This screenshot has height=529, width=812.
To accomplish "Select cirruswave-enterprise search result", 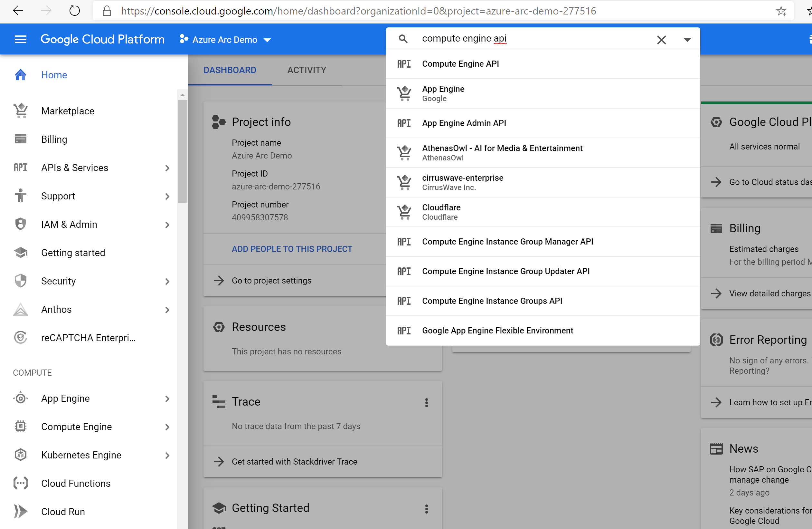I will pyautogui.click(x=543, y=182).
